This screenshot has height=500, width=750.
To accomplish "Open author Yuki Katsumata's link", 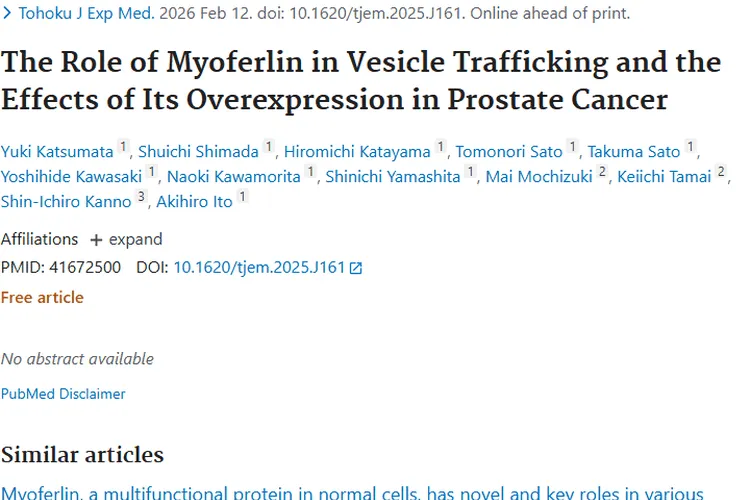I will pos(57,152).
